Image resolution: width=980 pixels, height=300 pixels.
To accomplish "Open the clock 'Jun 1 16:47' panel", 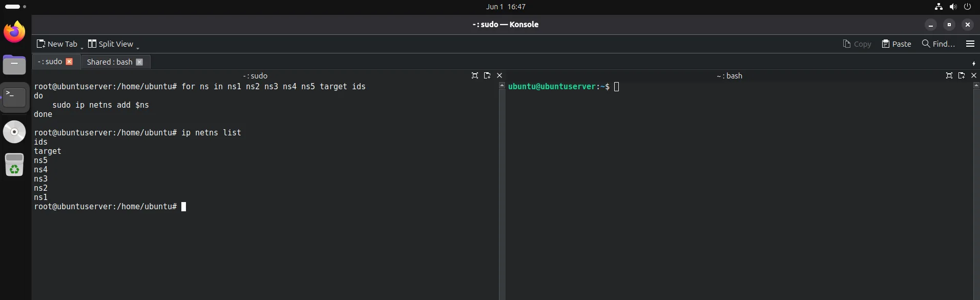I will [x=506, y=7].
